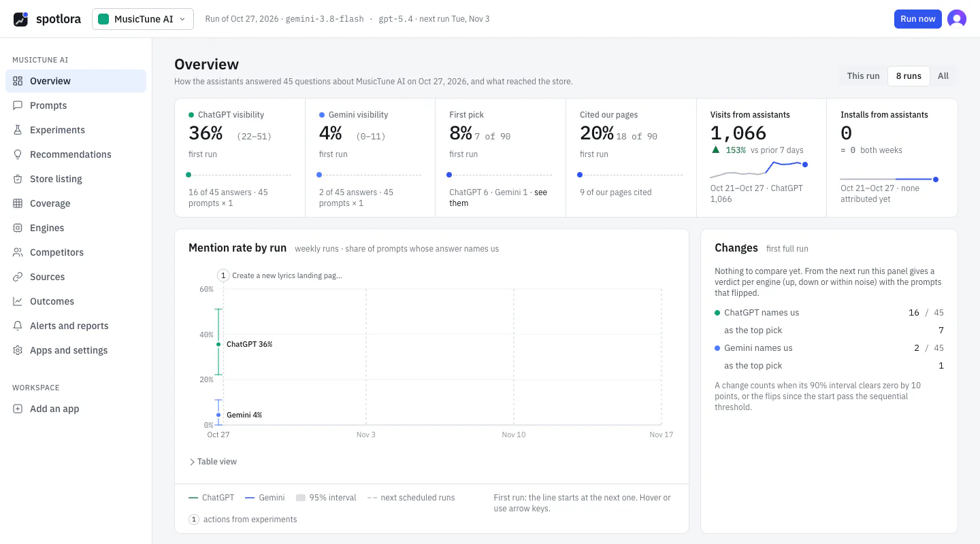Open the user avatar menu

click(957, 19)
